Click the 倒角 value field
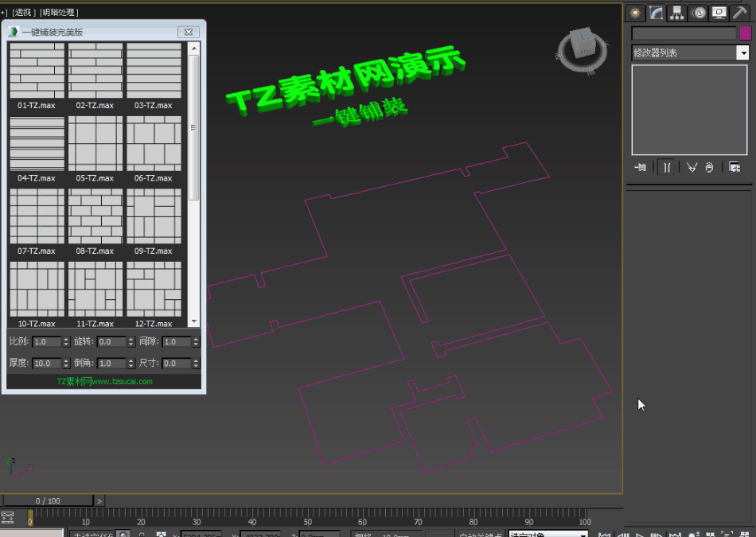The height and width of the screenshot is (537, 756). [112, 363]
